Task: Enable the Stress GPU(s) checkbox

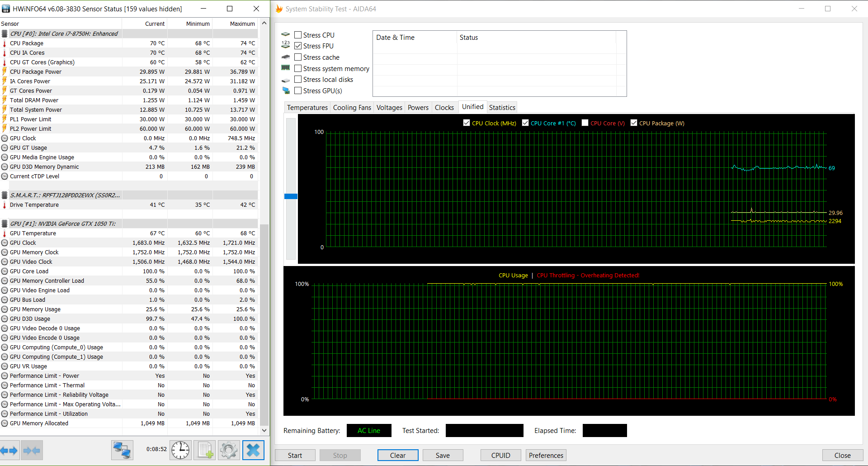Action: point(298,90)
